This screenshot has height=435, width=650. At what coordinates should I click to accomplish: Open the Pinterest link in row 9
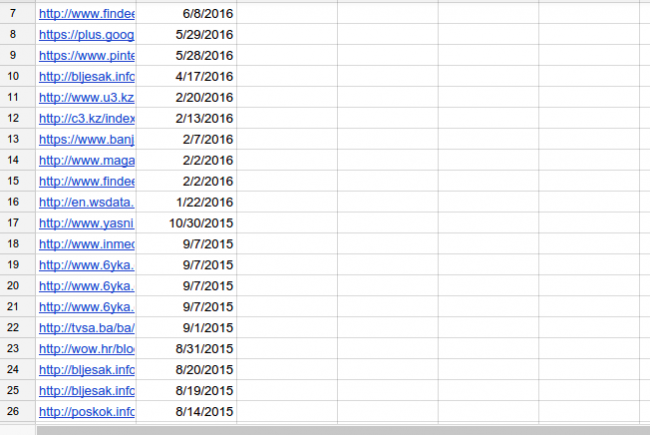[x=86, y=55]
